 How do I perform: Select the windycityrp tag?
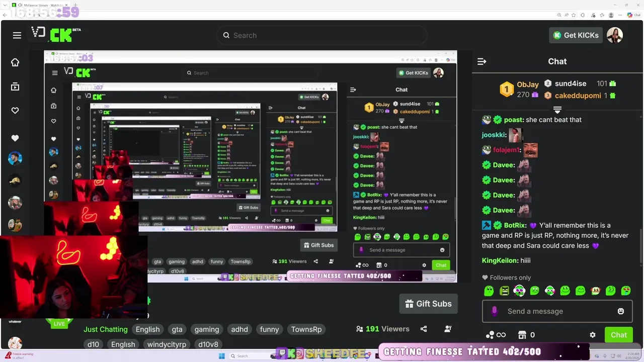click(x=167, y=344)
